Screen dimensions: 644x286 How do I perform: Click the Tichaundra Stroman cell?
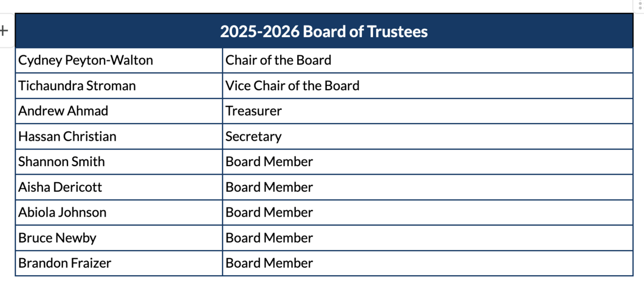119,85
